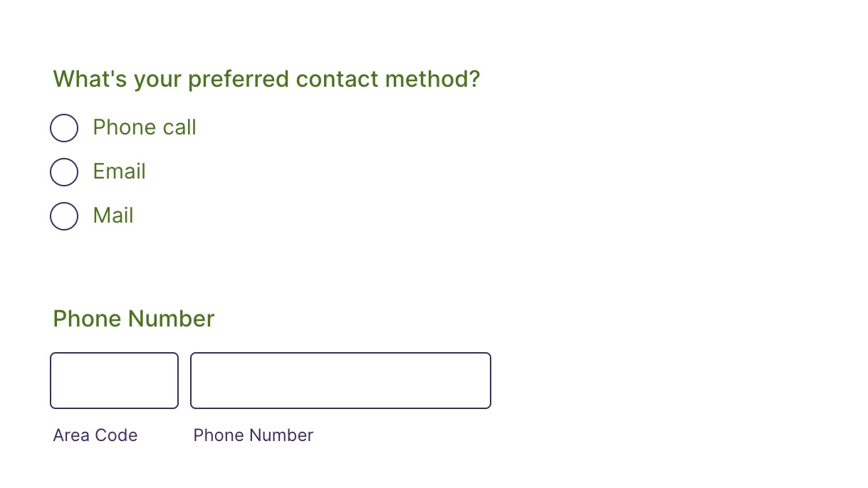This screenshot has height=488, width=868.
Task: Click the 'Phone call' option label text
Action: pyautogui.click(x=145, y=128)
